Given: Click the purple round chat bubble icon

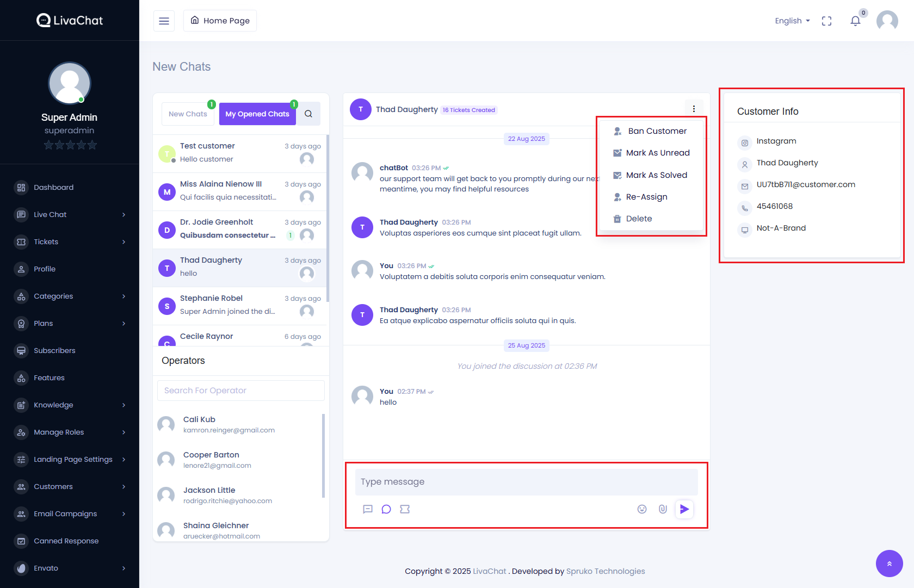Looking at the screenshot, I should click(386, 509).
